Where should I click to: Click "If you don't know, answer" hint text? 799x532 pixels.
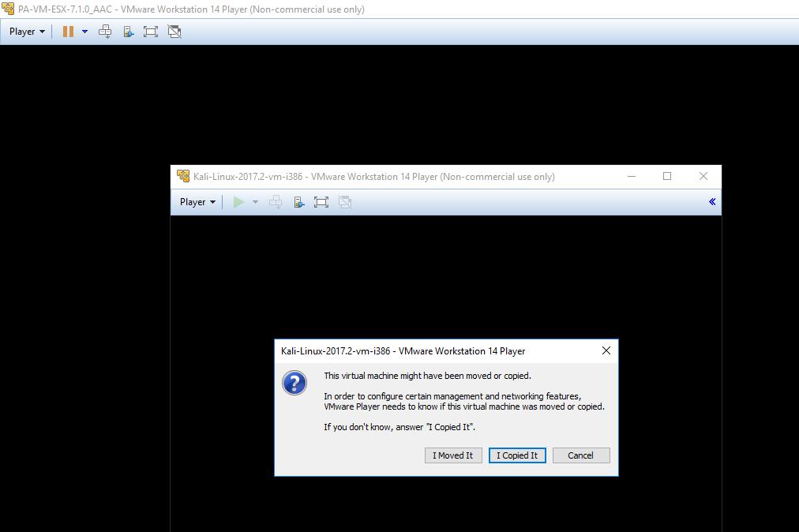[399, 427]
